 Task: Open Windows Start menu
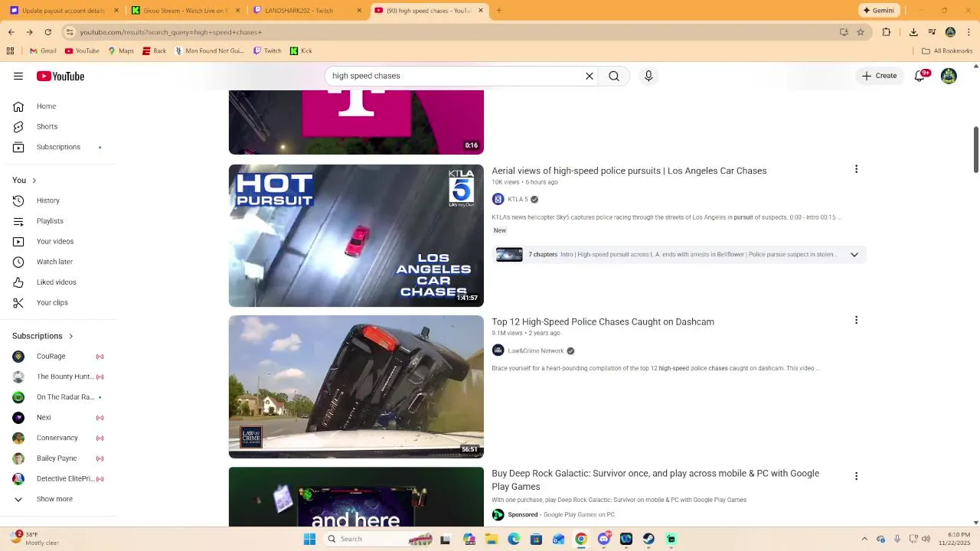(309, 539)
